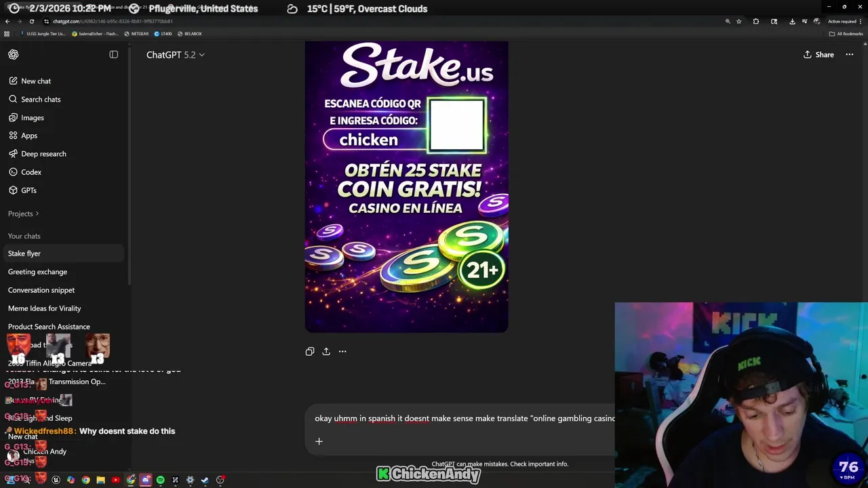Image resolution: width=868 pixels, height=488 pixels.
Task: Collapse the Your chats section header
Action: tap(24, 236)
